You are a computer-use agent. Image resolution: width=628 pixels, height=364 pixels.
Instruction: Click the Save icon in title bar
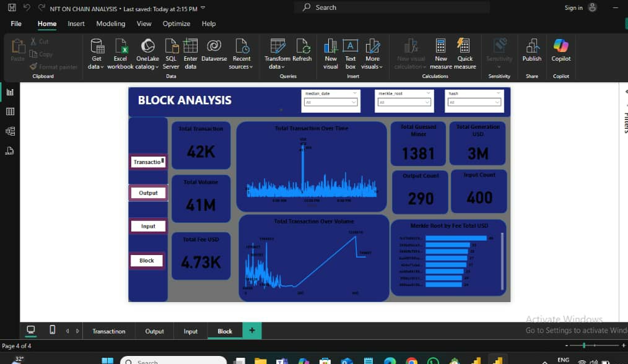point(12,7)
